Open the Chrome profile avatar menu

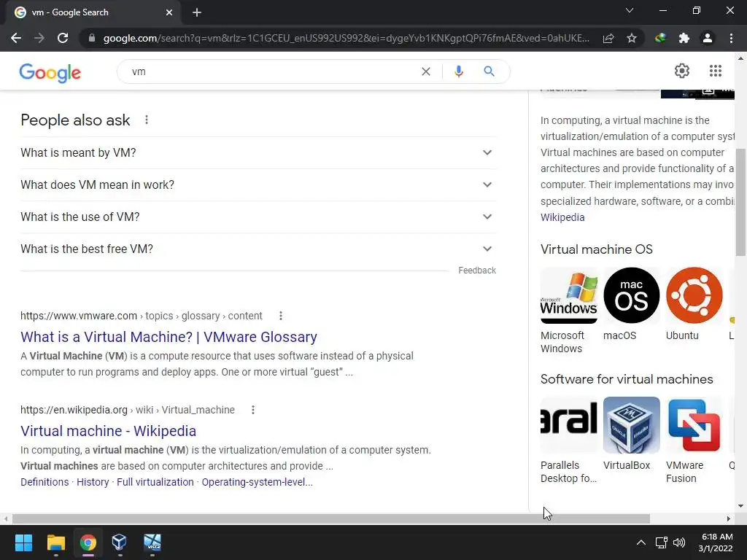708,38
